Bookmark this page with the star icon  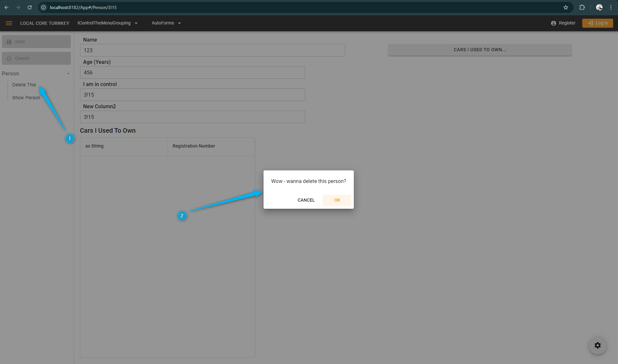[x=565, y=7]
